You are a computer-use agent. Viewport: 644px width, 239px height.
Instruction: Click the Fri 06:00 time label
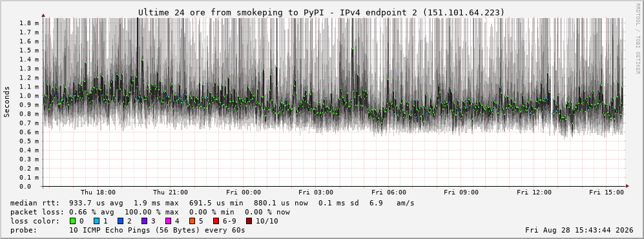point(389,192)
